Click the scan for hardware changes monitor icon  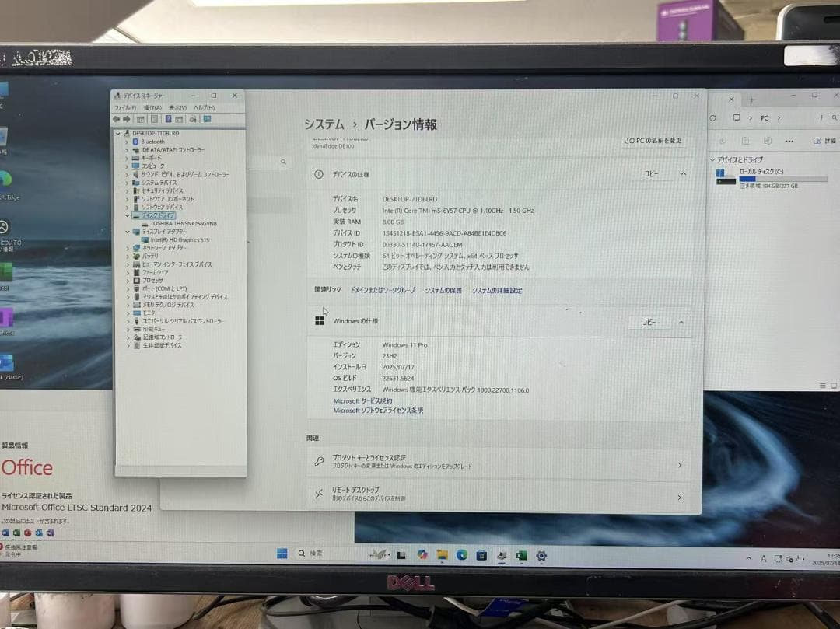tap(207, 119)
